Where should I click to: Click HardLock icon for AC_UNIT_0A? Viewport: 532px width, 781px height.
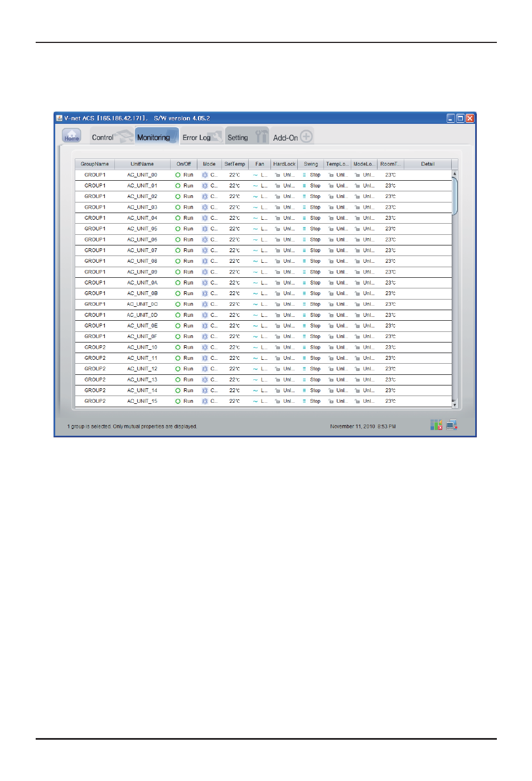click(x=278, y=283)
